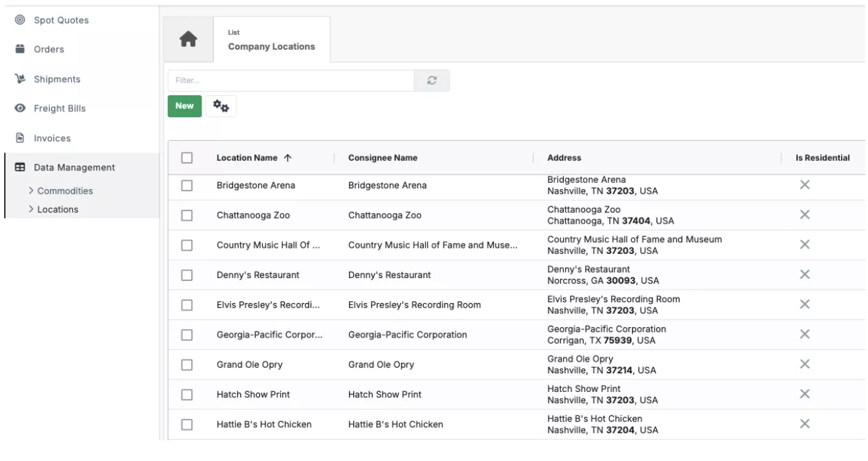Screen dimensions: 868x461
Task: Click the Spot Quotes target icon
Action: coord(20,20)
